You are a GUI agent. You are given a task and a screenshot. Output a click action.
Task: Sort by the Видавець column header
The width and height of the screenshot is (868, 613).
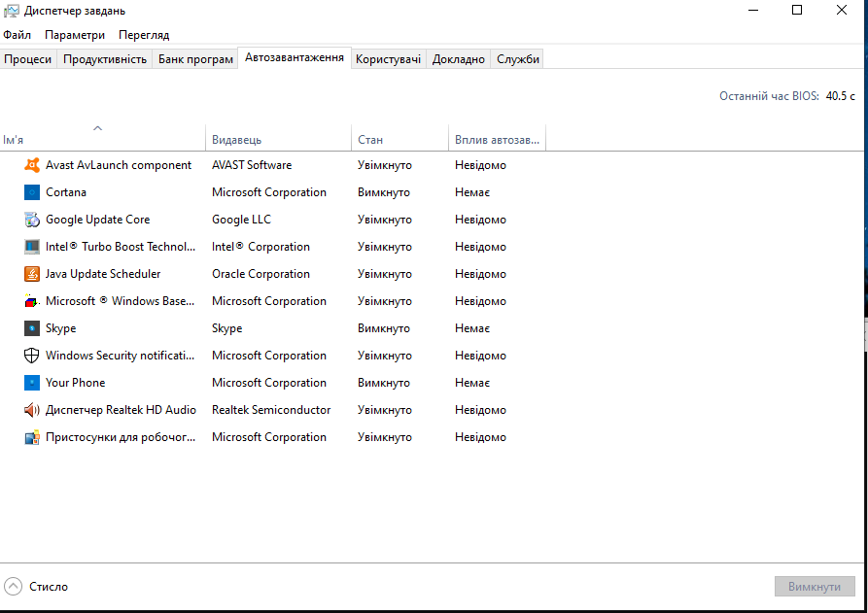click(x=278, y=138)
